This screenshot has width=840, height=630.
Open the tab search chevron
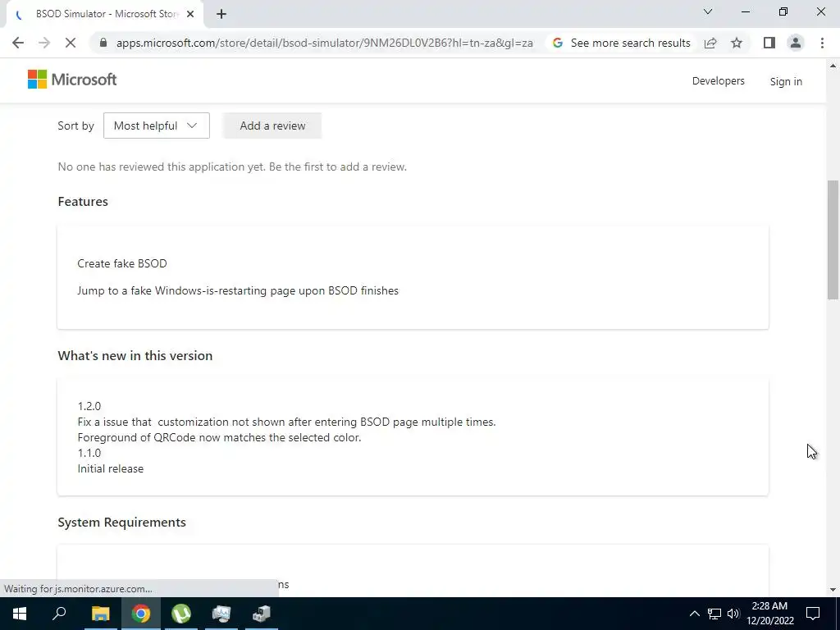tap(708, 11)
